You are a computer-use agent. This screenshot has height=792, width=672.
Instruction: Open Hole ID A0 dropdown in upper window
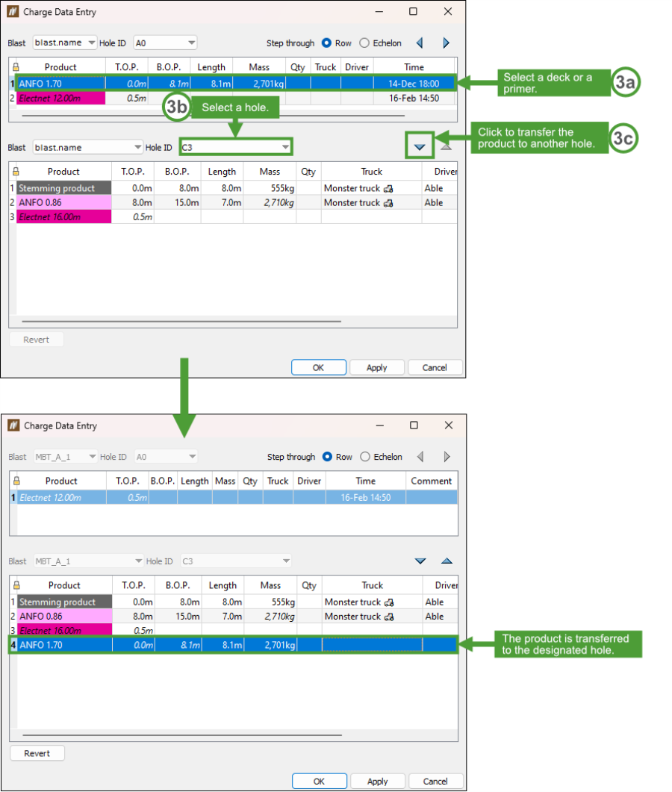[165, 43]
